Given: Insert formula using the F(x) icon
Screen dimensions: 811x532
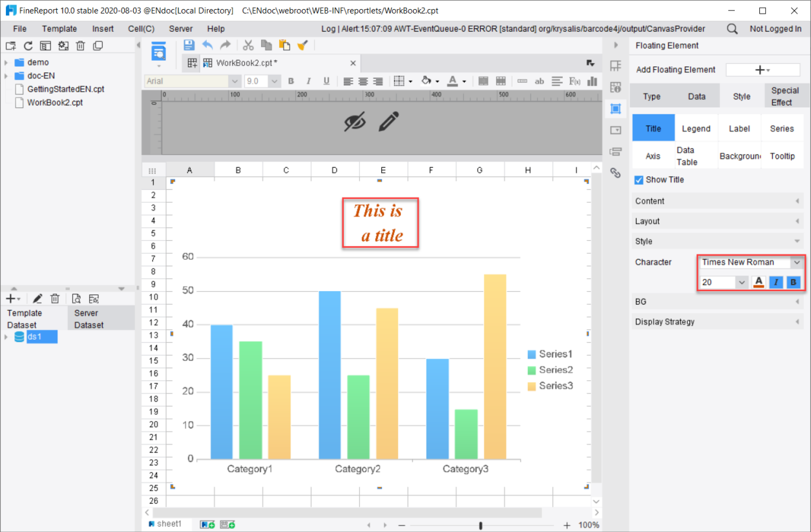Looking at the screenshot, I should click(574, 81).
